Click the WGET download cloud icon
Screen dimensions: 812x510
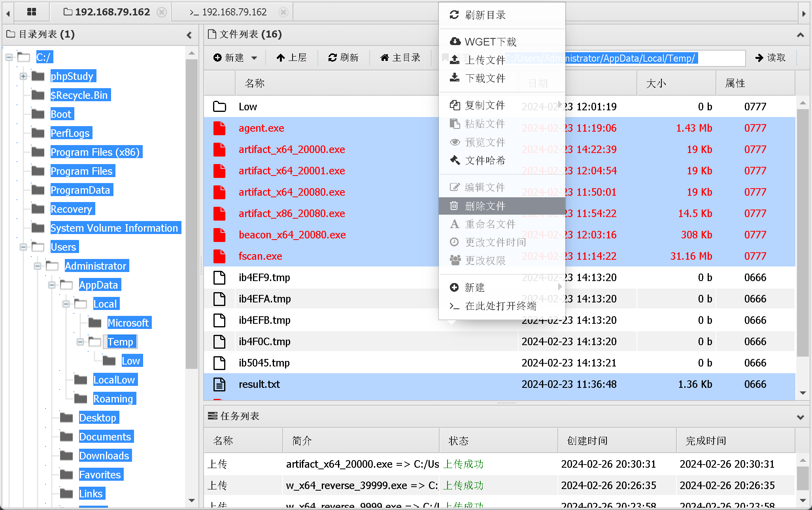tap(455, 42)
